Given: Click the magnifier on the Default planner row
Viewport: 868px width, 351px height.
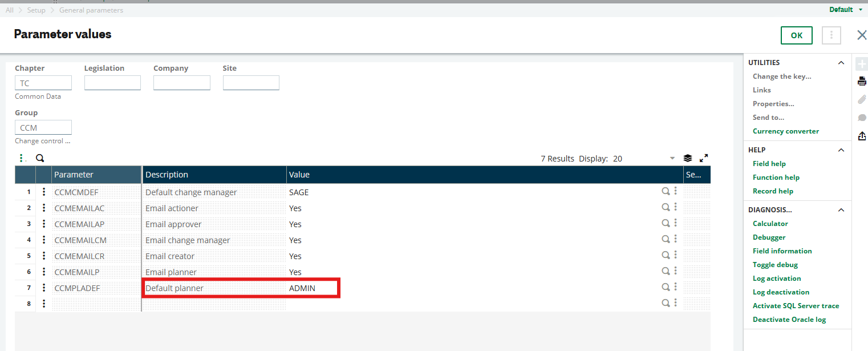Looking at the screenshot, I should click(666, 287).
